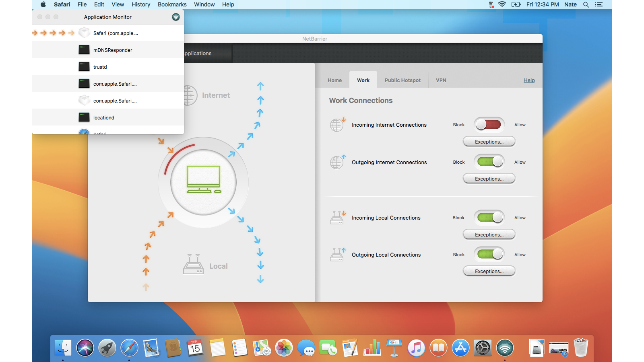Open the Trash in the Dock
The height and width of the screenshot is (362, 644).
pyautogui.click(x=581, y=348)
